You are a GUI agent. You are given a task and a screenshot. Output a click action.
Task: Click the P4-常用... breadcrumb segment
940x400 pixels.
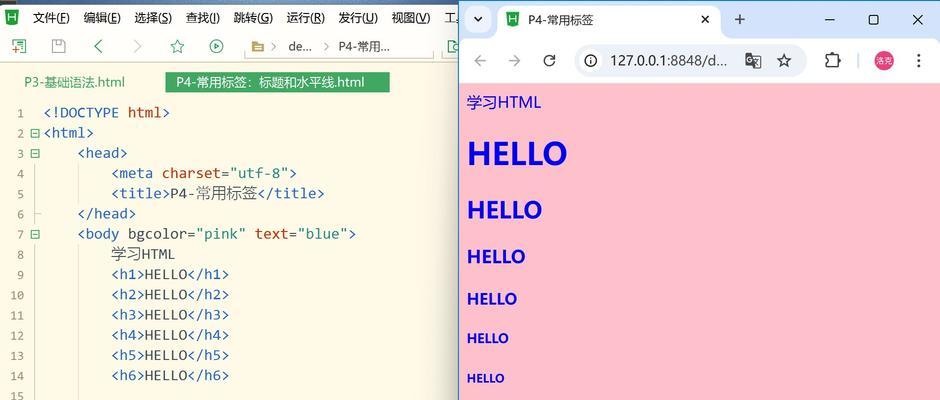coord(364,46)
